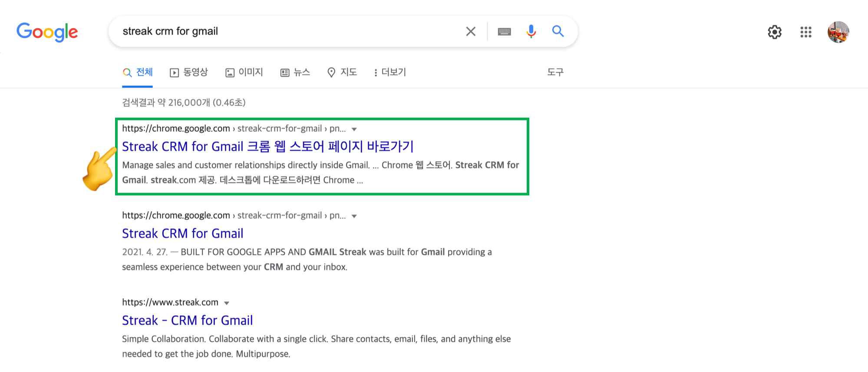
Task: Open 'Streak CRM for Gmail 크롬 웹 스토어' result
Action: [268, 146]
